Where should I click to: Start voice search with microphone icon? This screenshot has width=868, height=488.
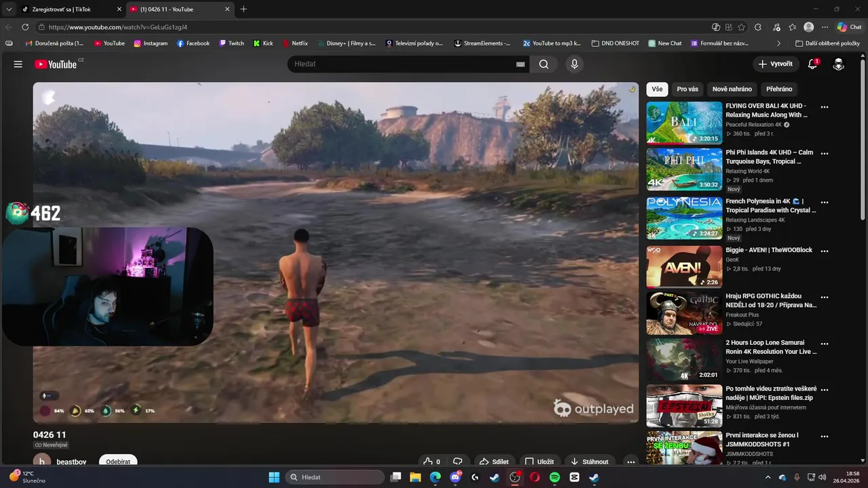[574, 64]
